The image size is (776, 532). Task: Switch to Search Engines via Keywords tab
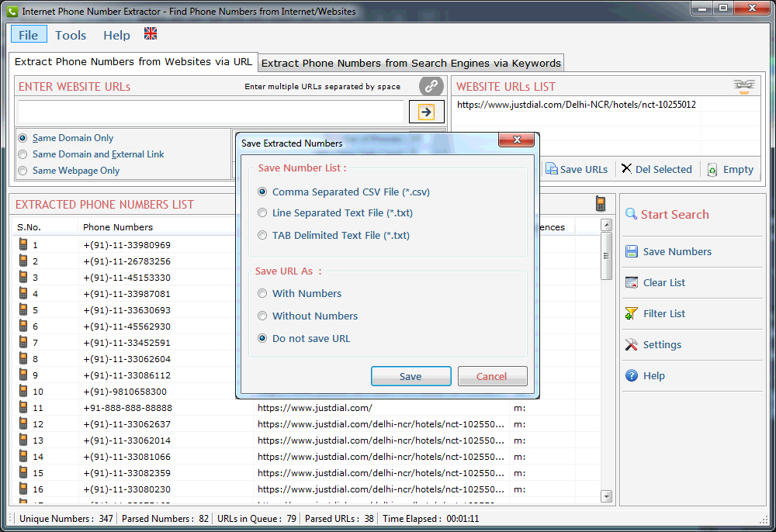(411, 63)
